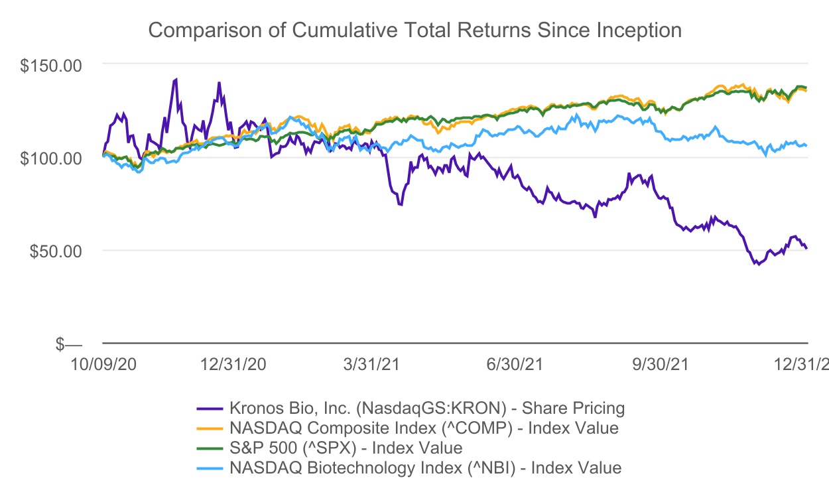Click the light blue NASDAQ Biotechnology legend swatch

coord(211,468)
